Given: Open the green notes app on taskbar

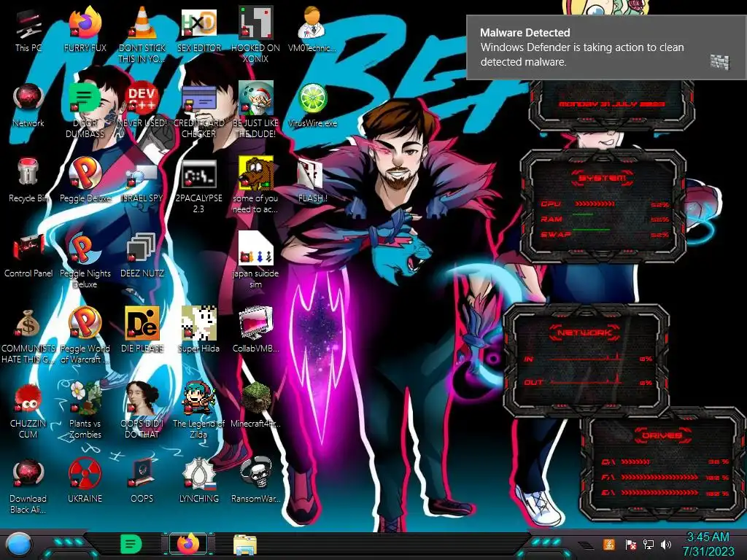Looking at the screenshot, I should point(131,544).
